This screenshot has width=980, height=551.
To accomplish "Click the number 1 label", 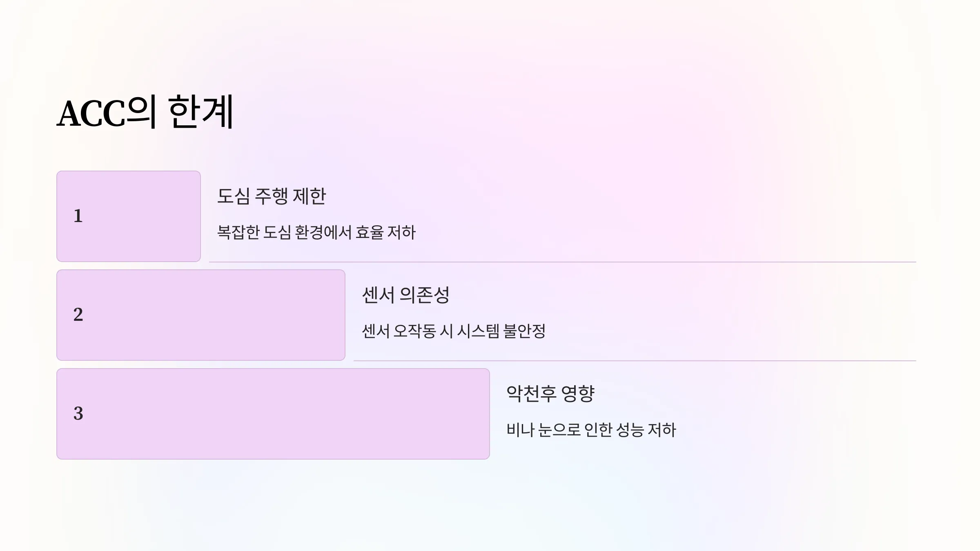I will coord(78,216).
